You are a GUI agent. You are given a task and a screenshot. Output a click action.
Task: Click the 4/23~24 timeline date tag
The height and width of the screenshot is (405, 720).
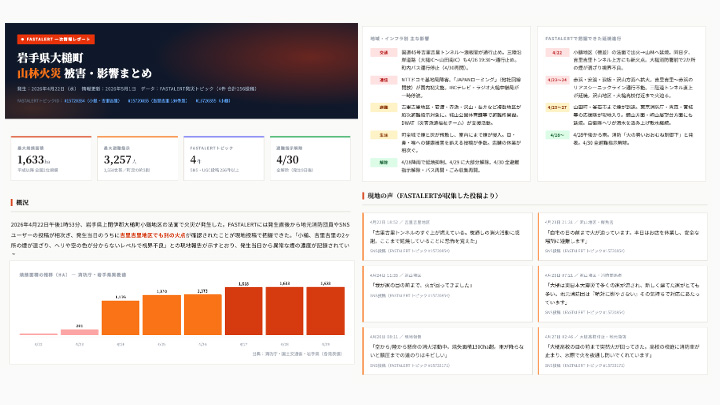coord(557,80)
